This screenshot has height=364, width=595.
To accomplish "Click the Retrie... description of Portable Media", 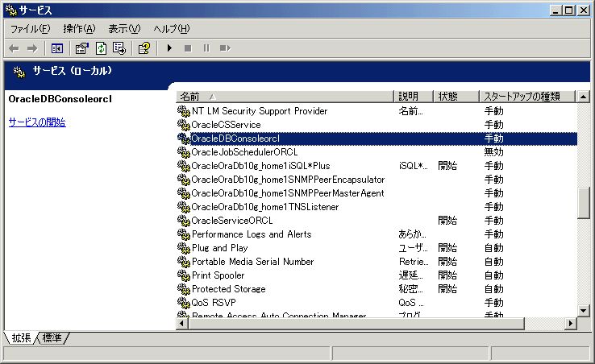I will 414,262.
